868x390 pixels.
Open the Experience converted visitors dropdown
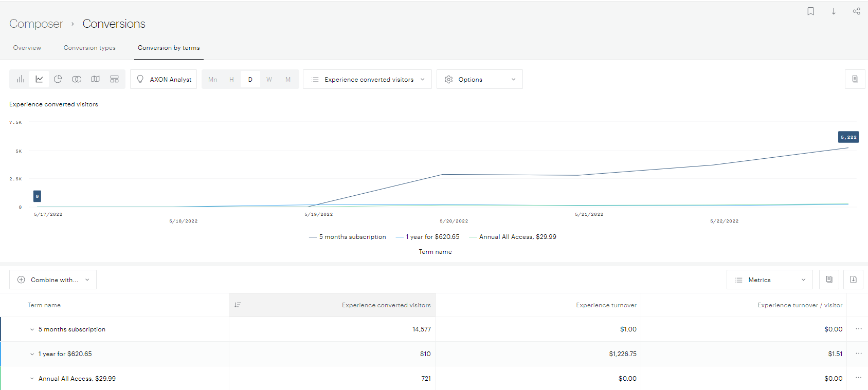368,80
